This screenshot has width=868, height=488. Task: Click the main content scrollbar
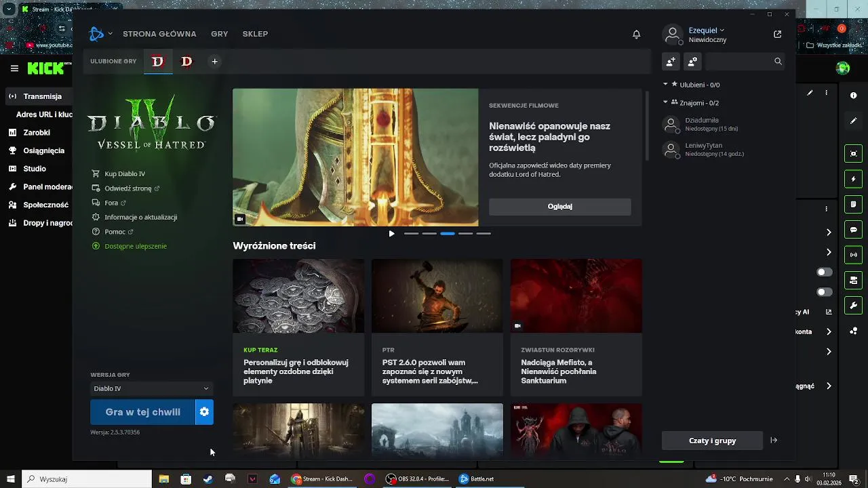(x=647, y=126)
